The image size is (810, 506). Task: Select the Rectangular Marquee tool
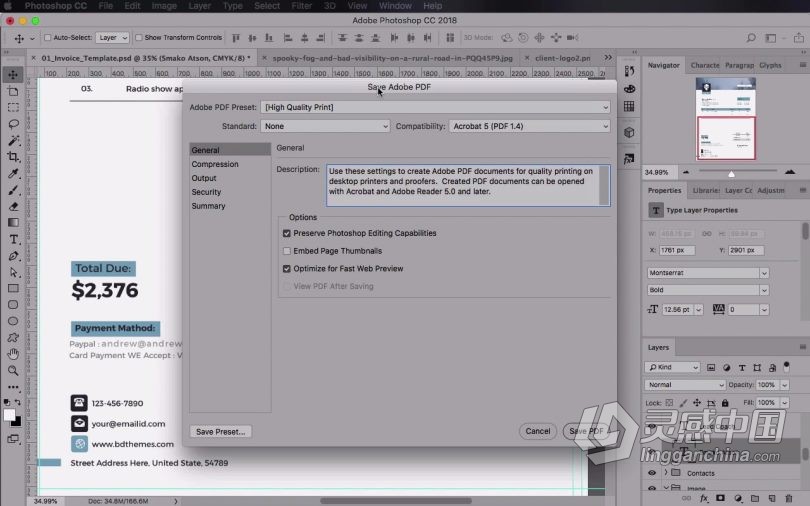pos(13,107)
